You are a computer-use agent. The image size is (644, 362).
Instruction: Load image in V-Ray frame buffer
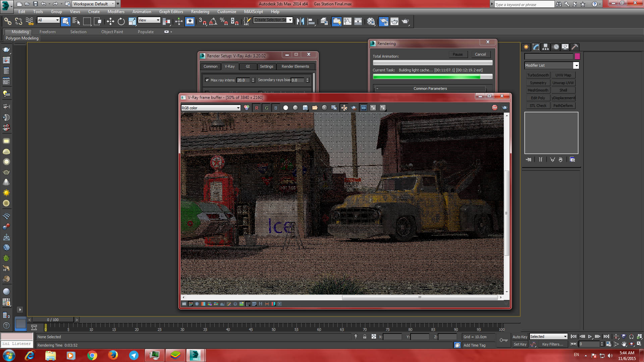[x=315, y=108]
